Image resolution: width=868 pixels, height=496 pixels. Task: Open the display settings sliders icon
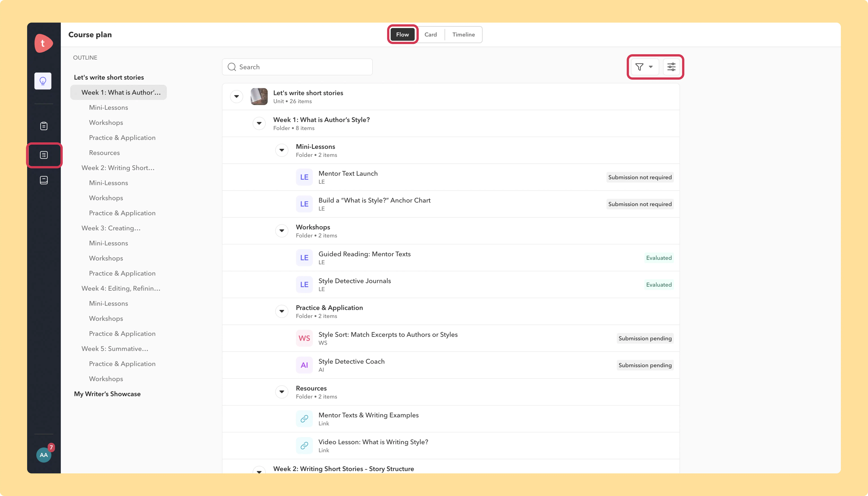click(x=671, y=67)
